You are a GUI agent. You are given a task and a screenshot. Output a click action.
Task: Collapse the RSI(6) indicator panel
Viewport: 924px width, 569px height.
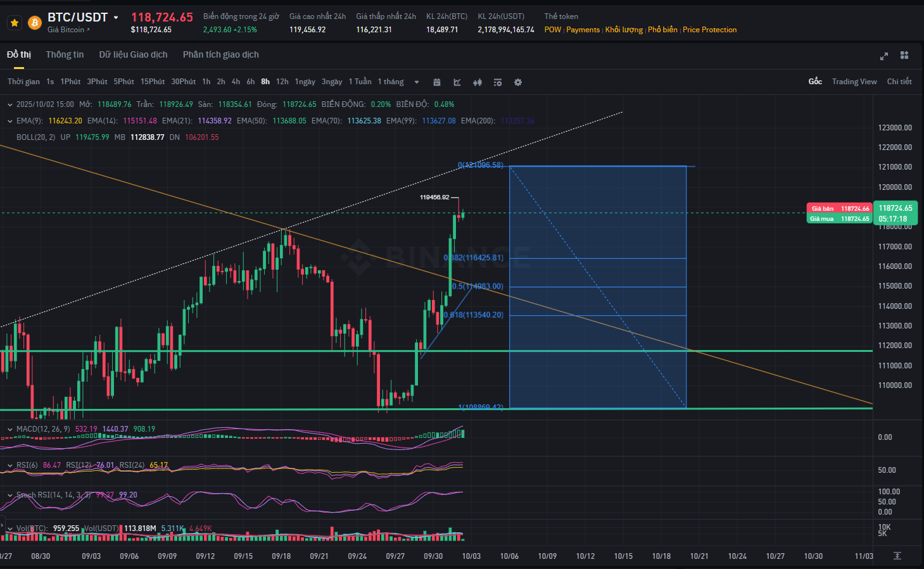click(x=10, y=465)
